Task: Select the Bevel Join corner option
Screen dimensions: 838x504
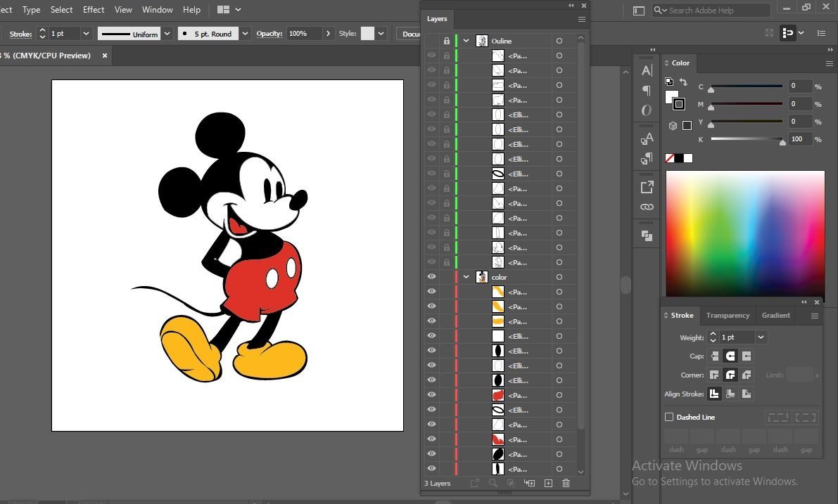Action: [747, 375]
